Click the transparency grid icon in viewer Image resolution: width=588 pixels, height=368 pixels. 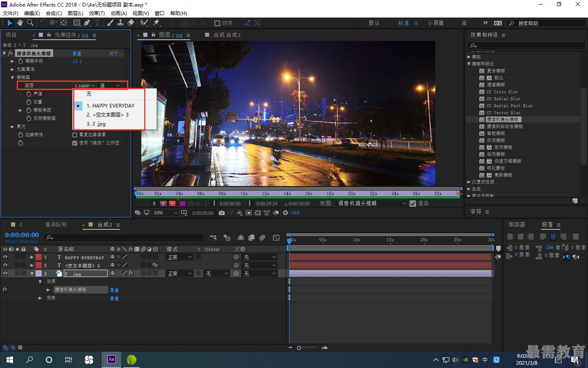[258, 213]
